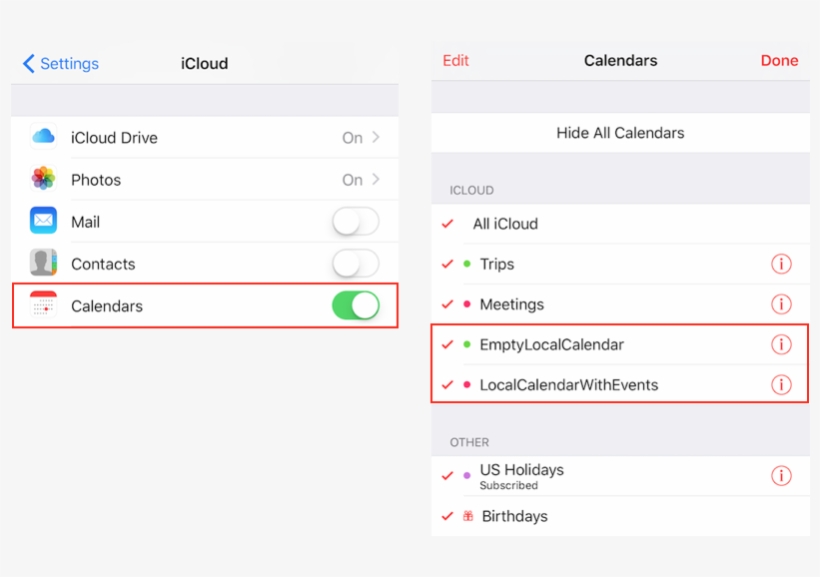Click the Photos app icon
The height and width of the screenshot is (577, 820).
pyautogui.click(x=42, y=179)
